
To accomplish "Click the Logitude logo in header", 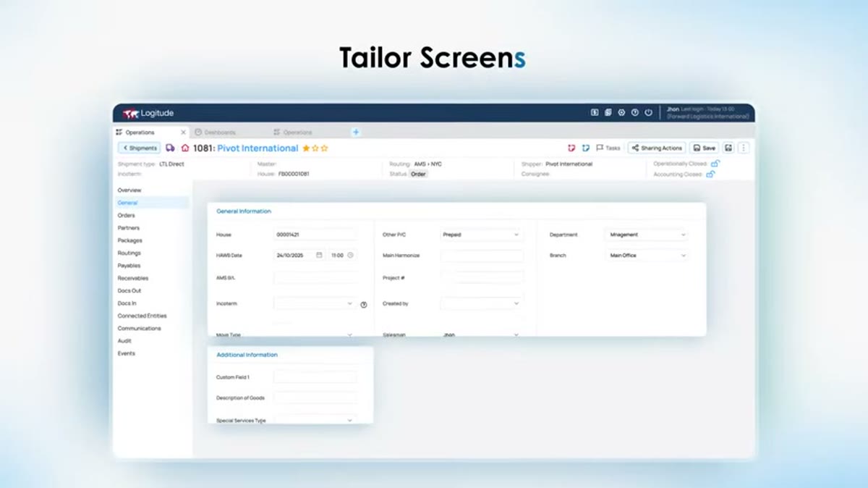I will click(x=148, y=113).
